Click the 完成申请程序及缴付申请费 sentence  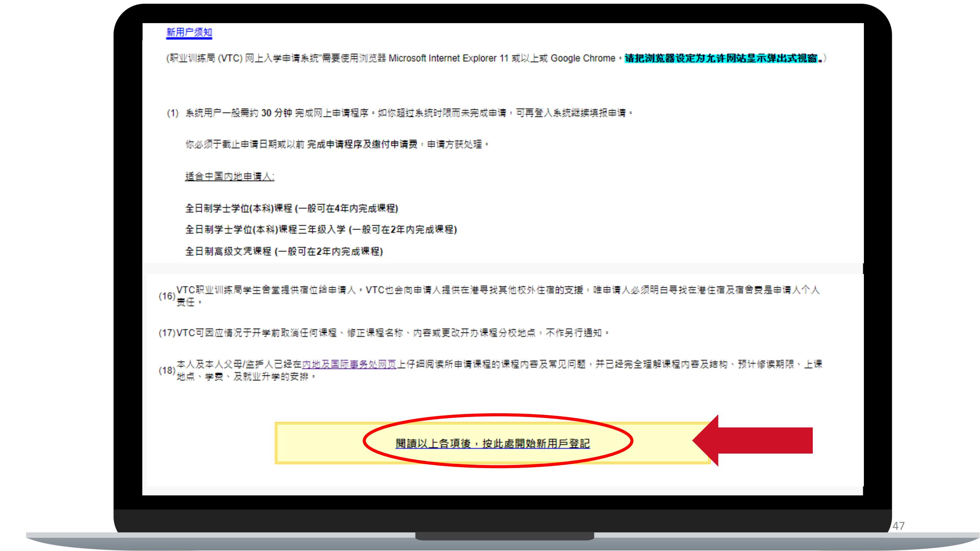pos(337,144)
